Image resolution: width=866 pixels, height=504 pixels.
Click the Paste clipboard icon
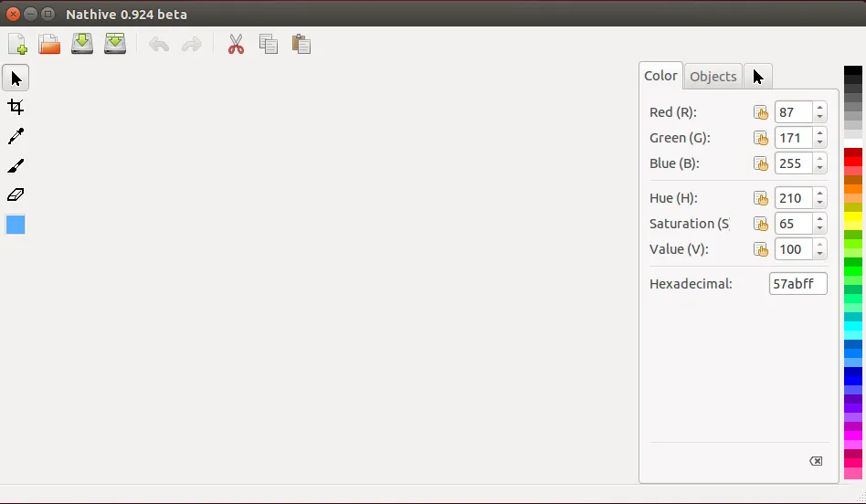coord(301,44)
